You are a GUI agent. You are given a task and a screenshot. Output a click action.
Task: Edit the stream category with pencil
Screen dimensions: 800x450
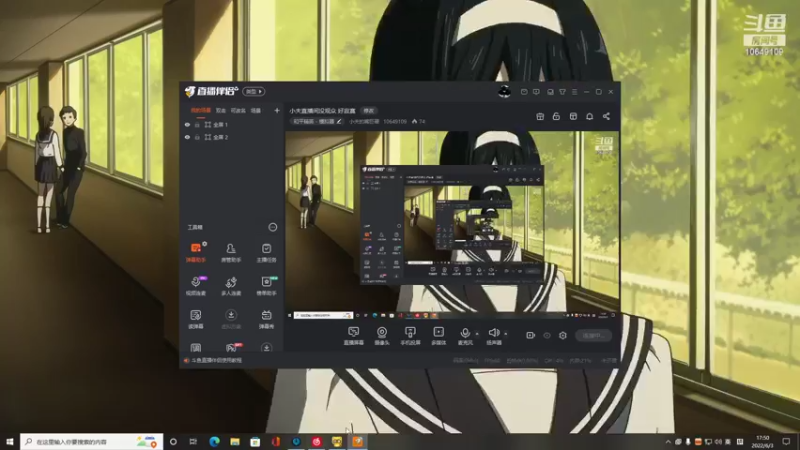click(339, 121)
